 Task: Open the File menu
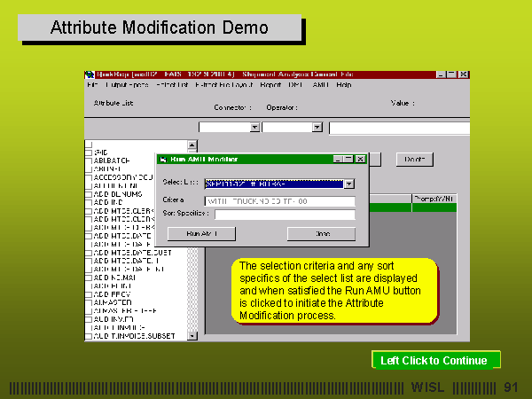click(91, 85)
